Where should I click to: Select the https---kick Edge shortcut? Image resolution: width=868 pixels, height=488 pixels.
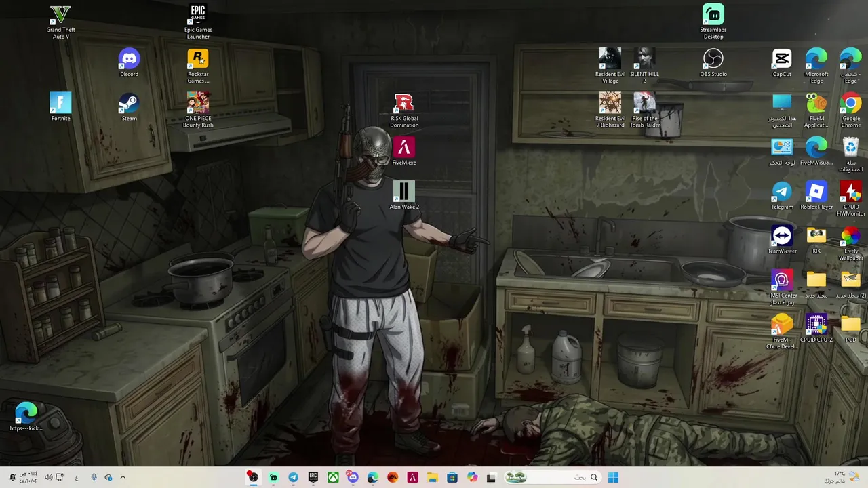coord(26,416)
